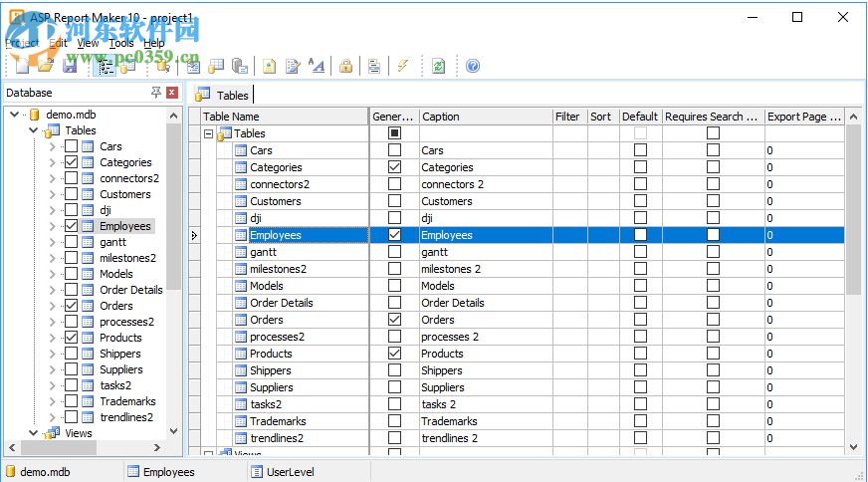868x482 pixels.
Task: Open security settings padlock icon
Action: click(x=346, y=66)
